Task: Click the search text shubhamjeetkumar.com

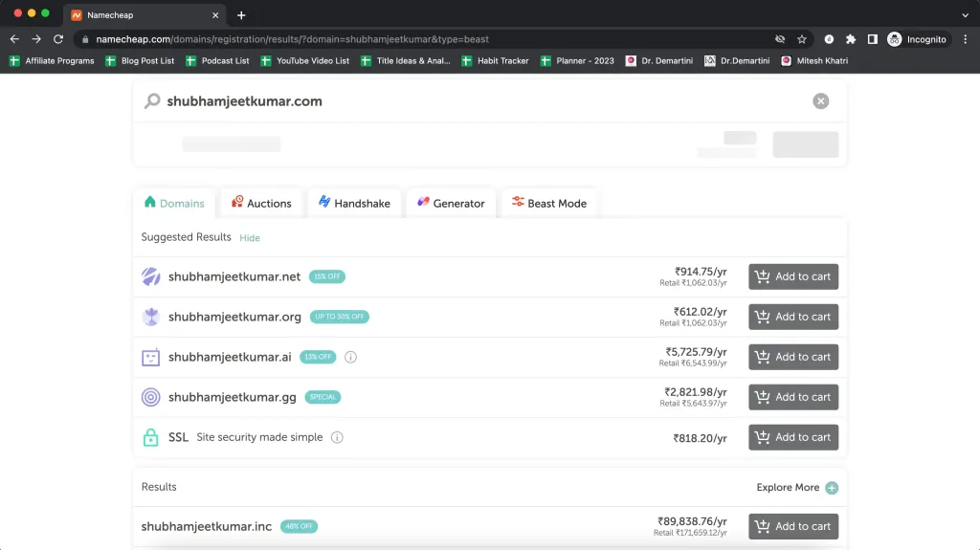Action: (x=244, y=101)
